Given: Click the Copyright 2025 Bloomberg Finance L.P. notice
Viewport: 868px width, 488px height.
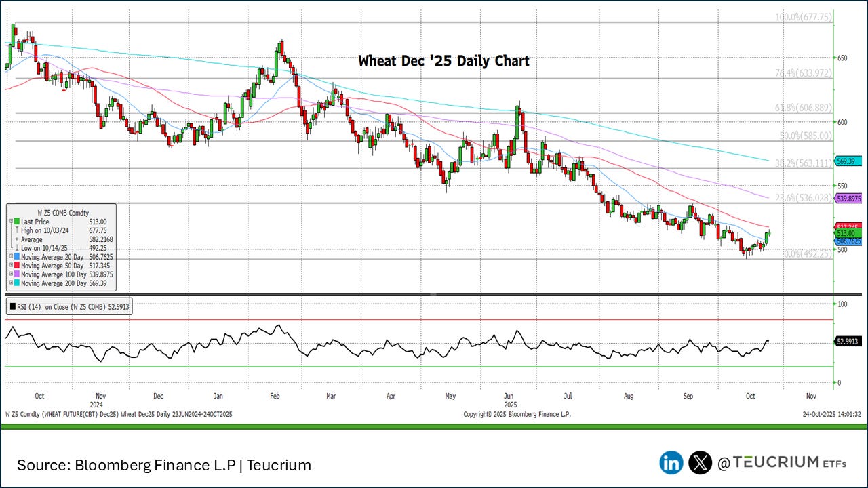Looking at the screenshot, I should point(516,414).
